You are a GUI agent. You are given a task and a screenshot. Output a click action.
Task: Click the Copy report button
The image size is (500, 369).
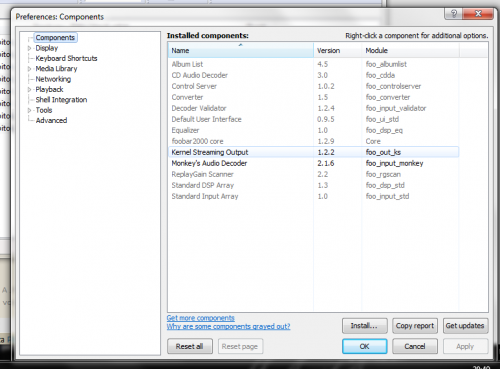(x=415, y=326)
